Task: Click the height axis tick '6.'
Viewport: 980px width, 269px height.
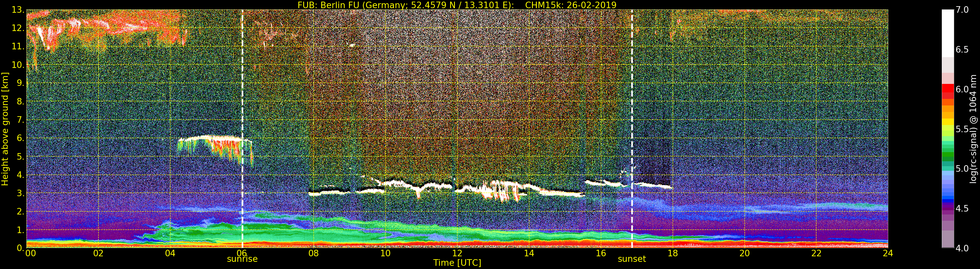Action: click(21, 138)
